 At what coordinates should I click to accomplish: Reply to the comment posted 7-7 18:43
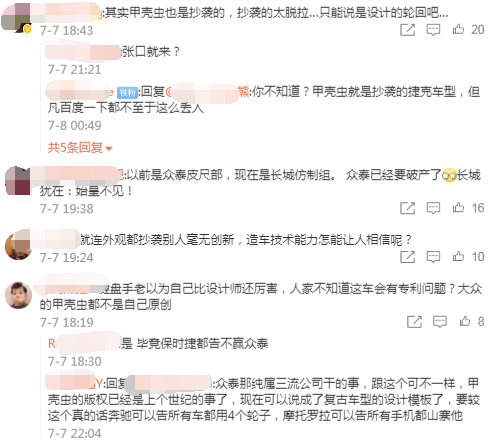pos(433,30)
